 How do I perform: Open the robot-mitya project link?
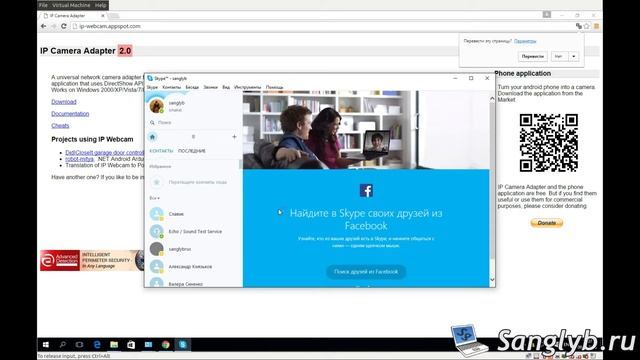click(x=80, y=159)
